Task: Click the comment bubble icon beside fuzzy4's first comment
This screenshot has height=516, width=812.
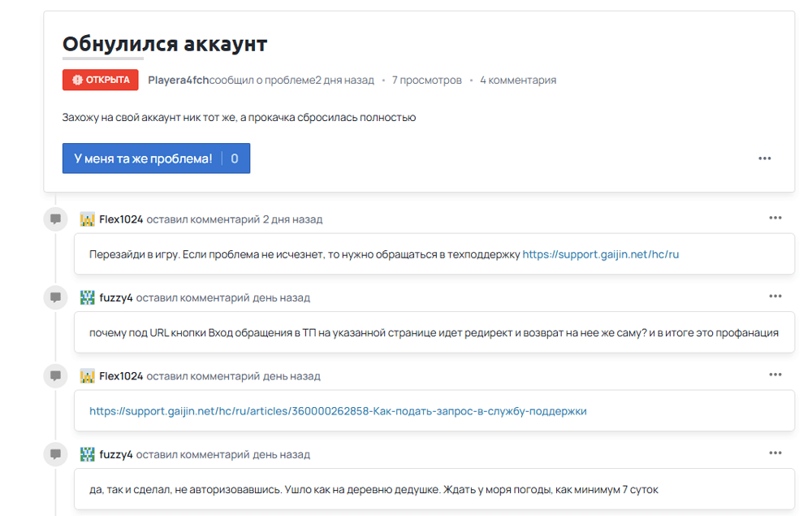Action: (x=54, y=298)
